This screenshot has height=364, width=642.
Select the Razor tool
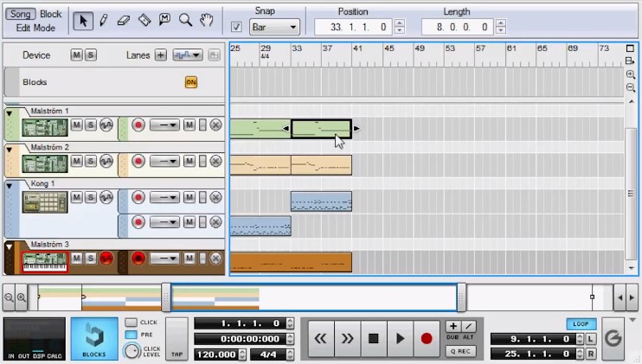pyautogui.click(x=144, y=21)
